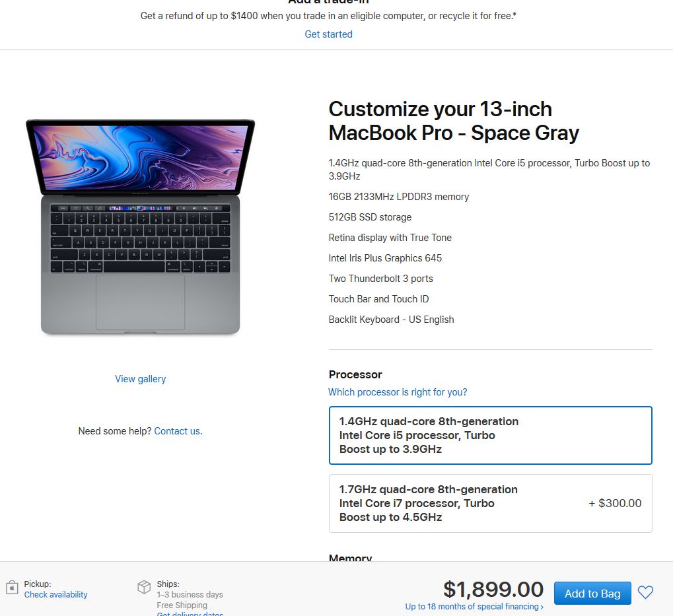
Task: Click the 512GB SSD storage spec line
Action: [x=370, y=217]
